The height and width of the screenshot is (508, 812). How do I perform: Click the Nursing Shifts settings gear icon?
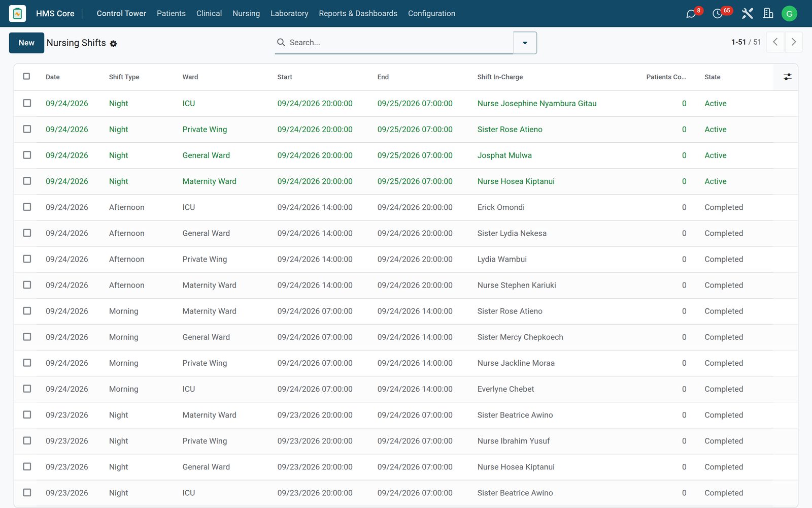[113, 44]
